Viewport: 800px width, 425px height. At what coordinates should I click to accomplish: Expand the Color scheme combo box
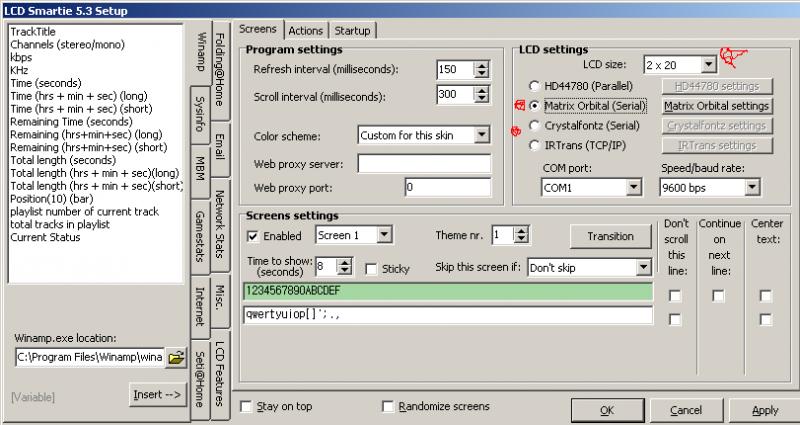[x=482, y=135]
